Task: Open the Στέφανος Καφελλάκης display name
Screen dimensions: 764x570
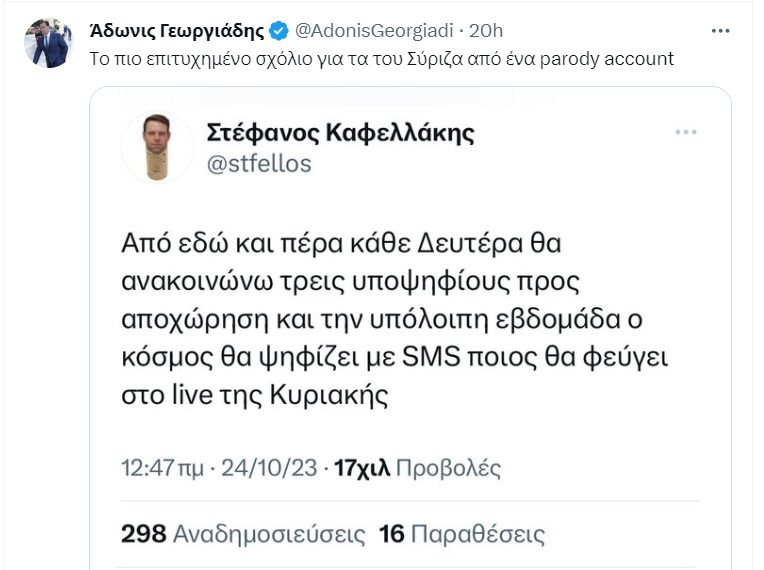Action: coord(339,133)
